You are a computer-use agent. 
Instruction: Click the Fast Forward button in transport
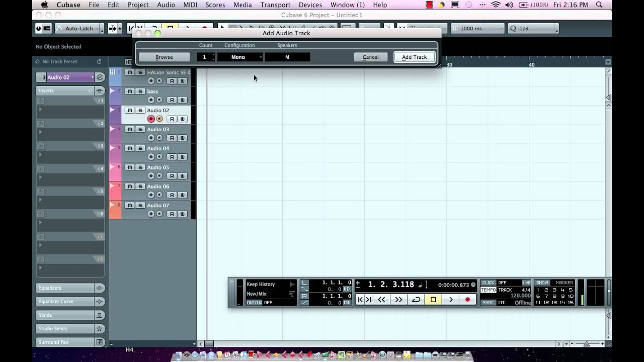[398, 300]
